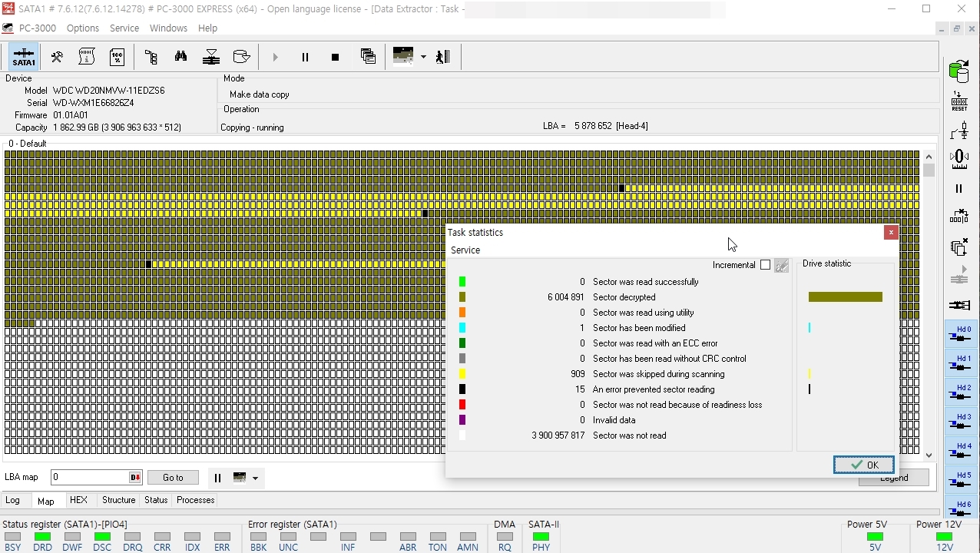Open the dropdown beside the LBA map pause button
Screen dimensions: 980x553
[255, 478]
